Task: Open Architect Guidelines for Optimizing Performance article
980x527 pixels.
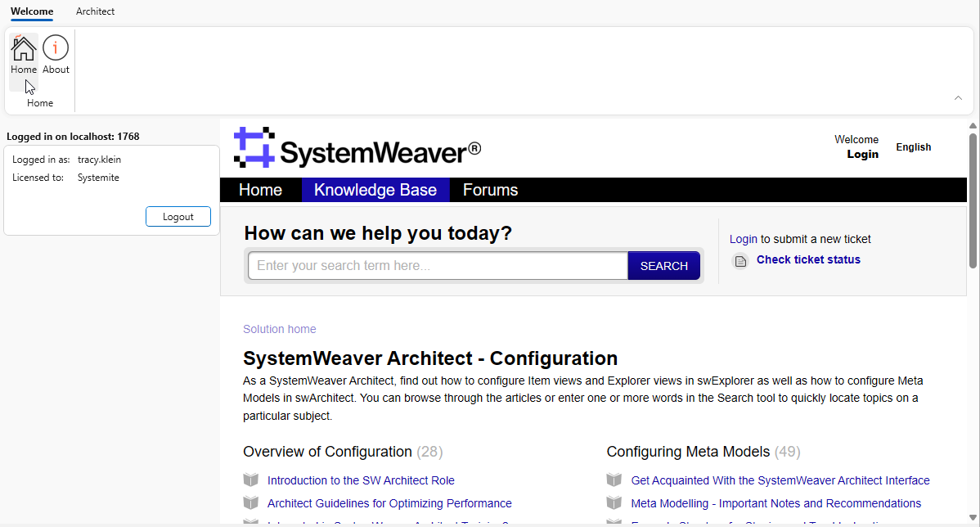Action: (x=389, y=503)
